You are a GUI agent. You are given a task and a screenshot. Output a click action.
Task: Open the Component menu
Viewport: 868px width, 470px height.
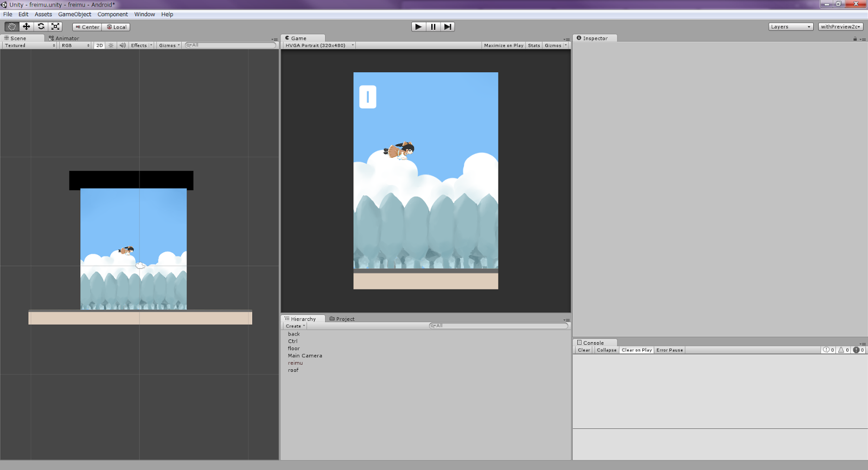point(113,14)
